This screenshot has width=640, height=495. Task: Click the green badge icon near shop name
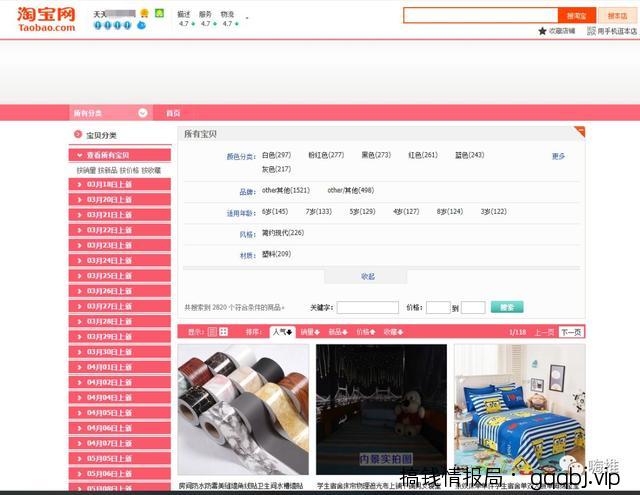pyautogui.click(x=160, y=13)
